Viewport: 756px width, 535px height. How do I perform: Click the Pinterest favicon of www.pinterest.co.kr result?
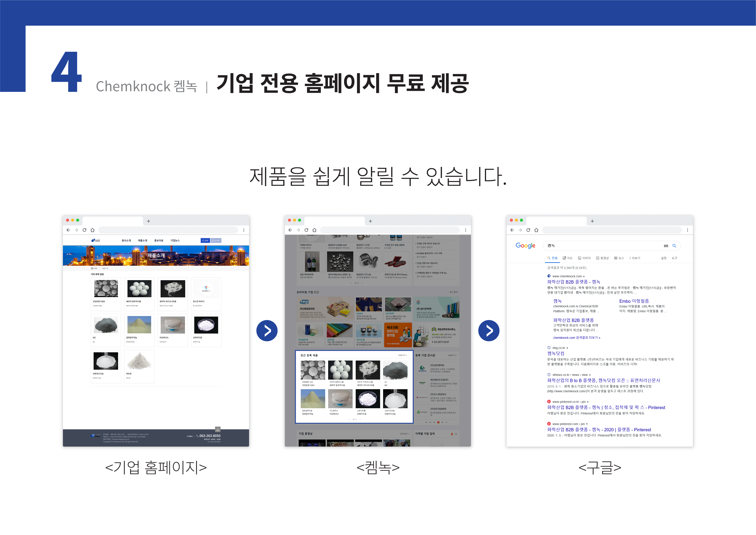pos(549,402)
